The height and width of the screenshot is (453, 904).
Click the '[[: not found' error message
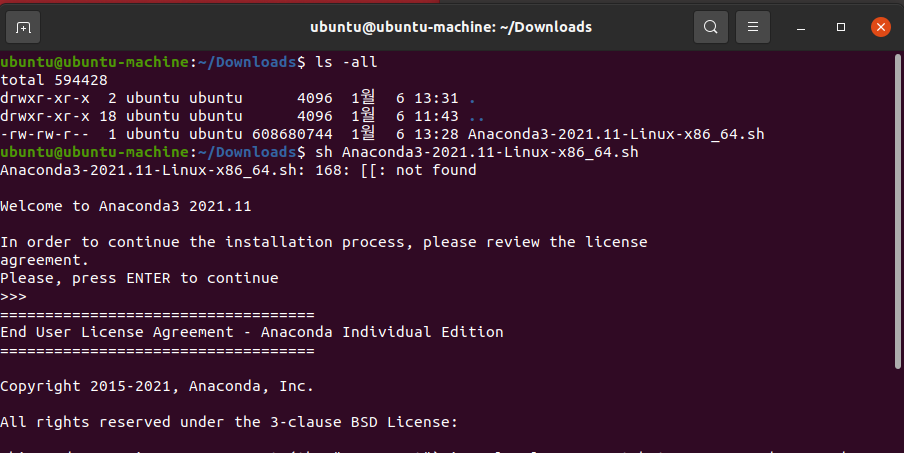[419, 170]
